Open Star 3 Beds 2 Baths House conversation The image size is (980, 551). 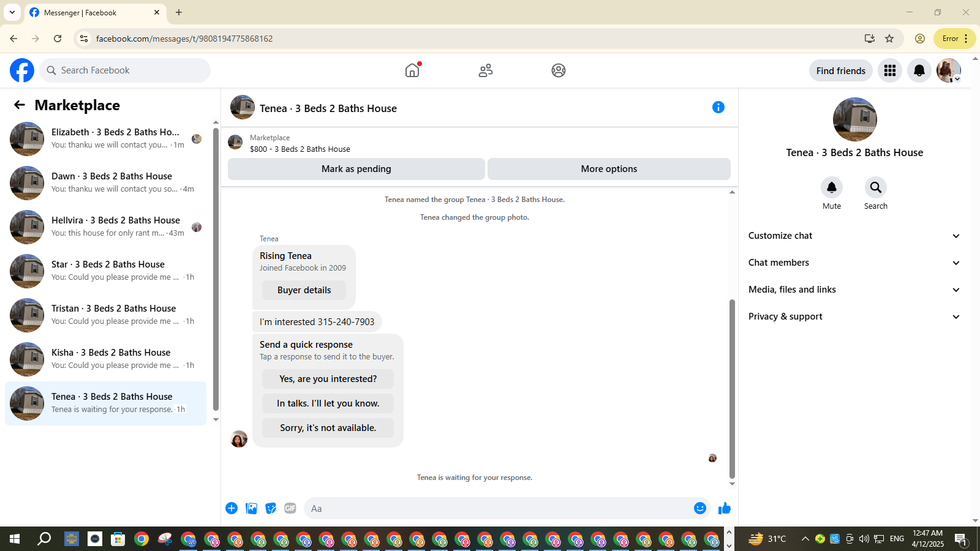pos(105,271)
